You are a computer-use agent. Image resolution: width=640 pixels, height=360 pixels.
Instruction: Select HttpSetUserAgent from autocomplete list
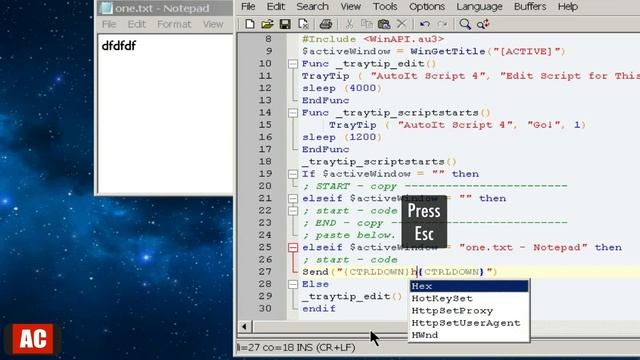[469, 323]
